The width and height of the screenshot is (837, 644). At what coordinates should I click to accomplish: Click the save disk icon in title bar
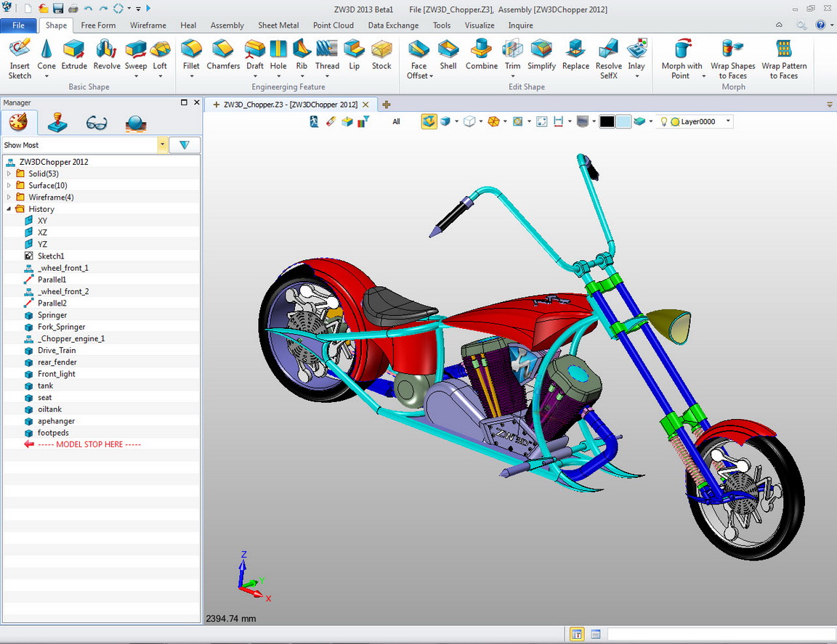tap(58, 9)
